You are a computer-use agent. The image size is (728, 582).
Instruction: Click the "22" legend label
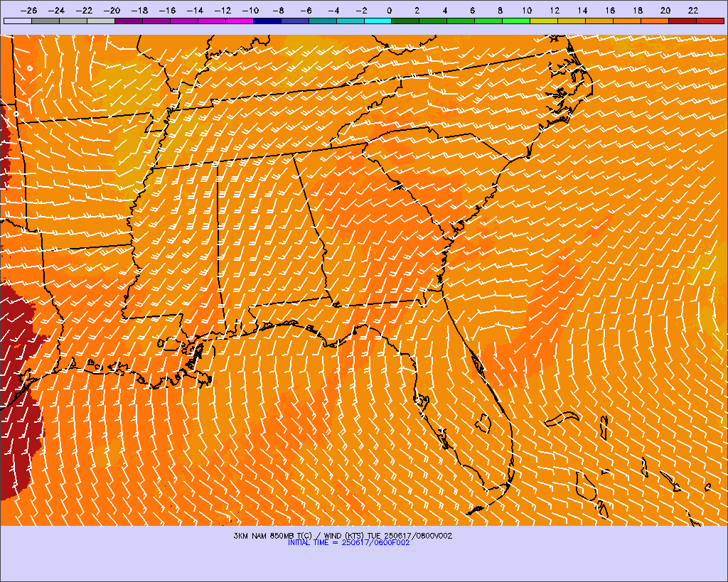click(693, 10)
